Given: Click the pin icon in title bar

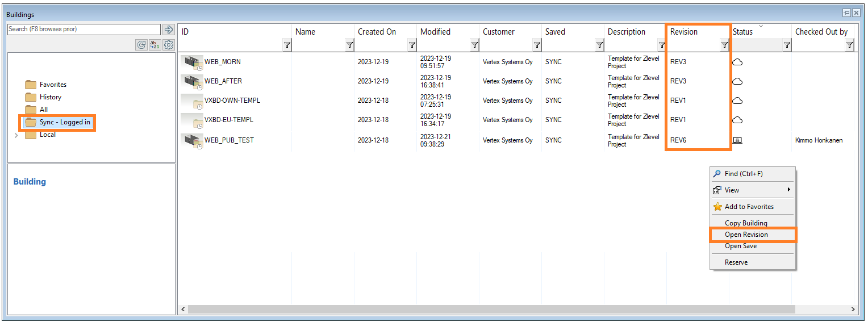Looking at the screenshot, I should coord(846,13).
